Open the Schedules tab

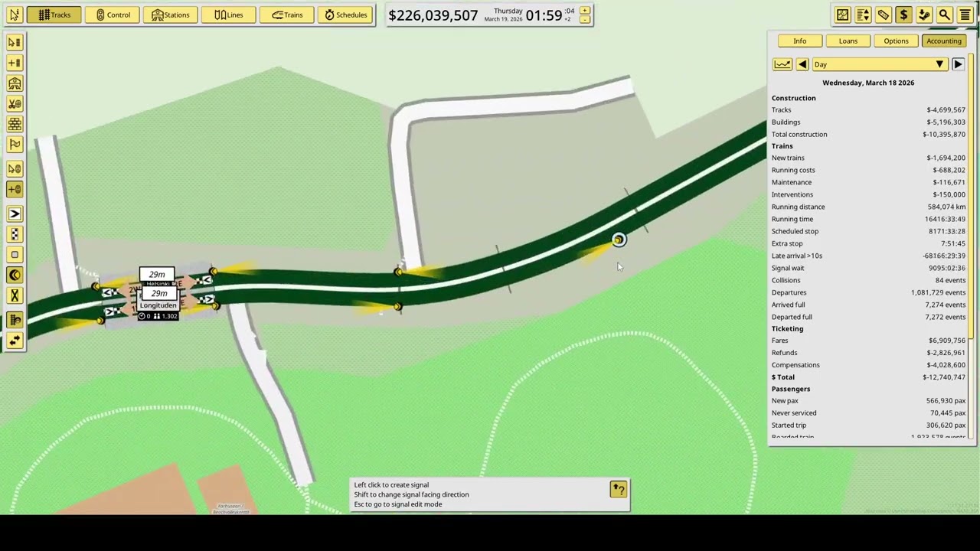coord(346,15)
